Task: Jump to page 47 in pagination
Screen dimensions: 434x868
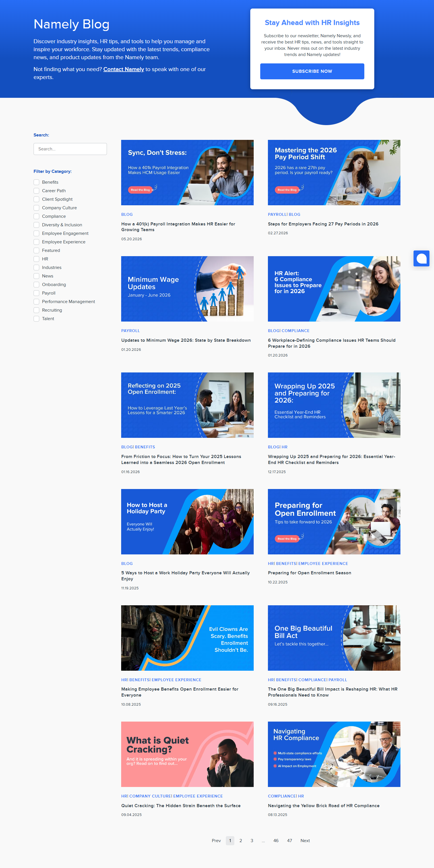Action: click(x=290, y=840)
